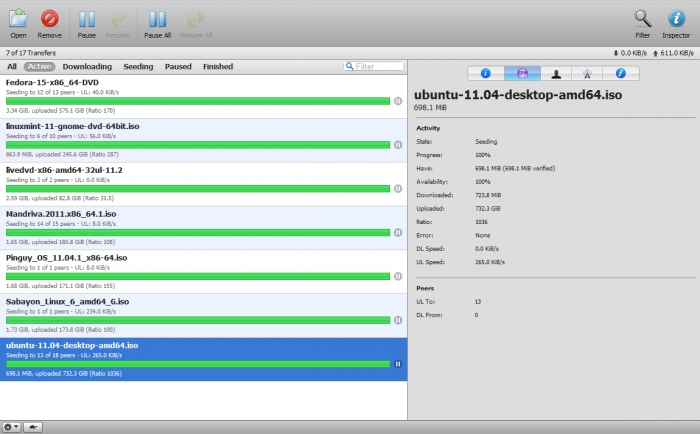Select the Mandriva.2011.x86_64.1.iso row
Image resolution: width=700 pixels, height=434 pixels.
[204, 228]
